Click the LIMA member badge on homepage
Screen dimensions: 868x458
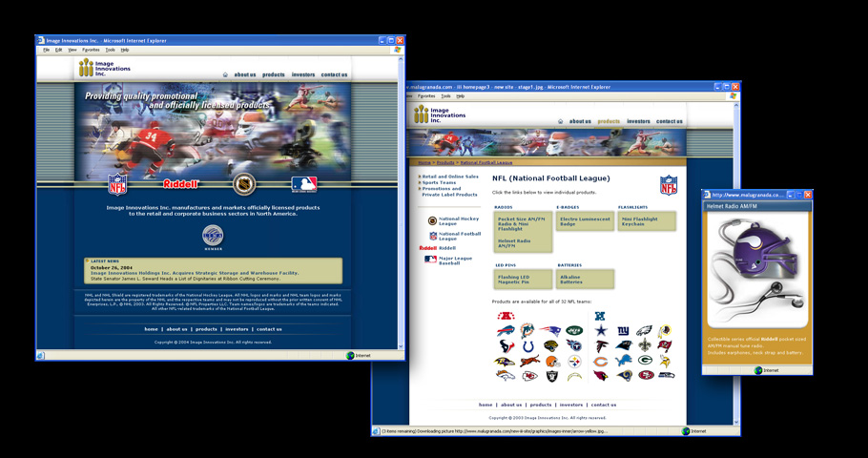213,238
